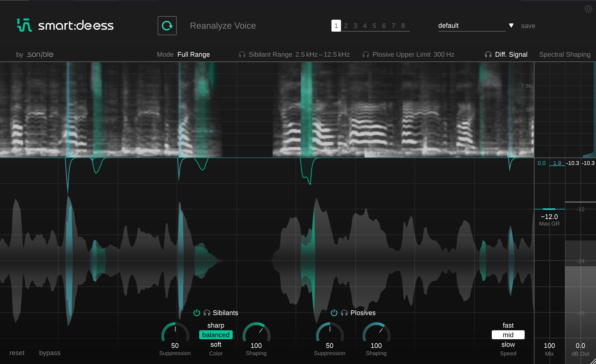Open the default preset dropdown arrow

[511, 26]
